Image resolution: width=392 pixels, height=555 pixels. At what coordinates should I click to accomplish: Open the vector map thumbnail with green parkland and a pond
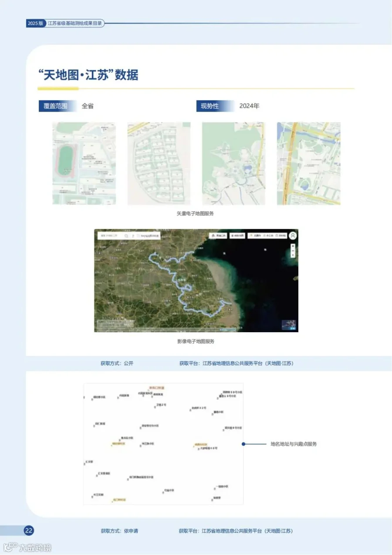pos(234,163)
